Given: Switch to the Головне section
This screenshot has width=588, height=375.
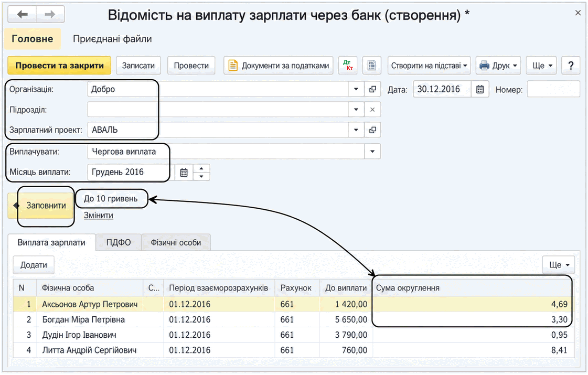Looking at the screenshot, I should coord(32,39).
